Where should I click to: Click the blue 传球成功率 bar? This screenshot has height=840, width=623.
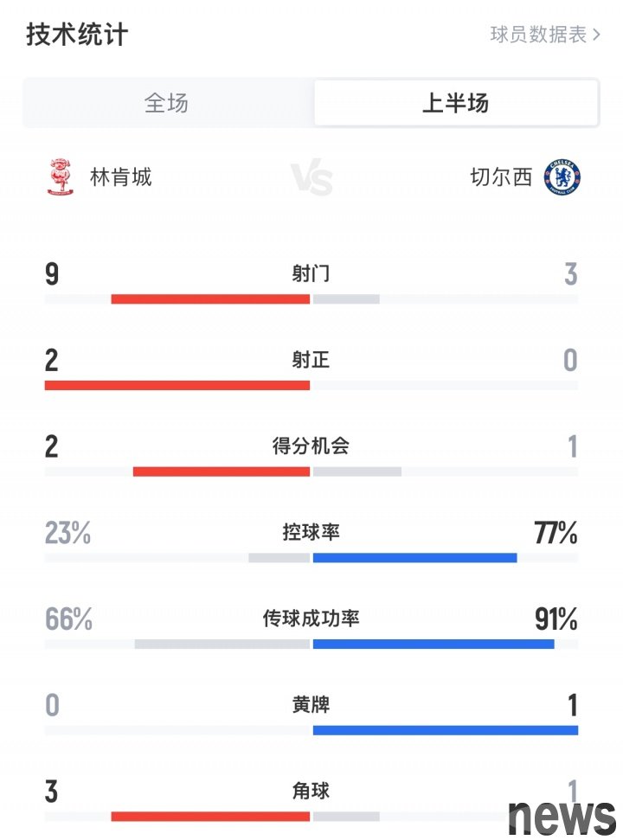434,644
